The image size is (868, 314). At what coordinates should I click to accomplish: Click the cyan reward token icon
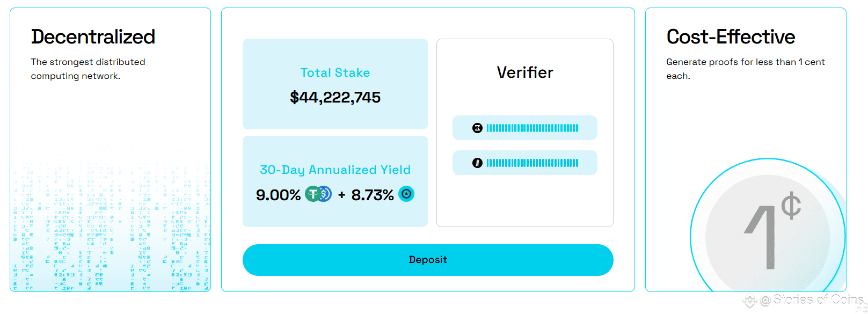[x=406, y=194]
